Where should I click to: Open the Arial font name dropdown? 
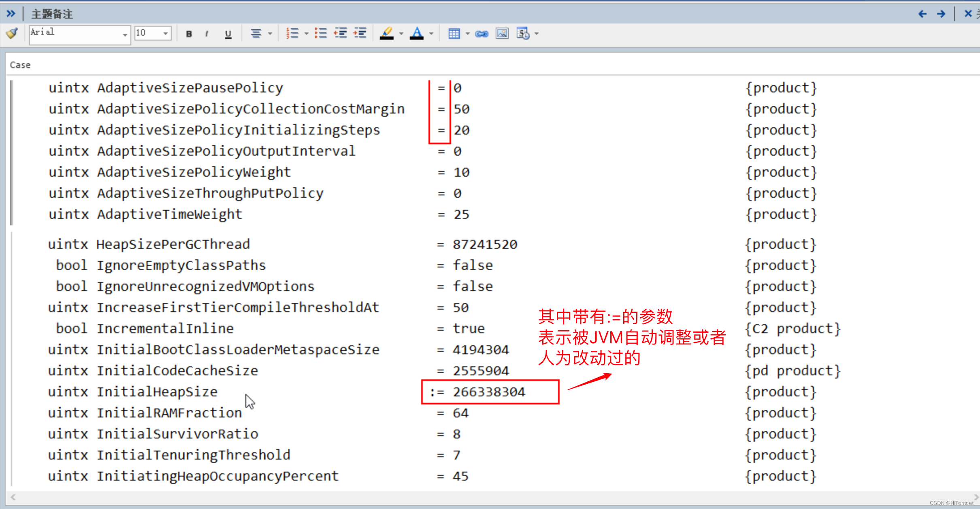coord(125,34)
